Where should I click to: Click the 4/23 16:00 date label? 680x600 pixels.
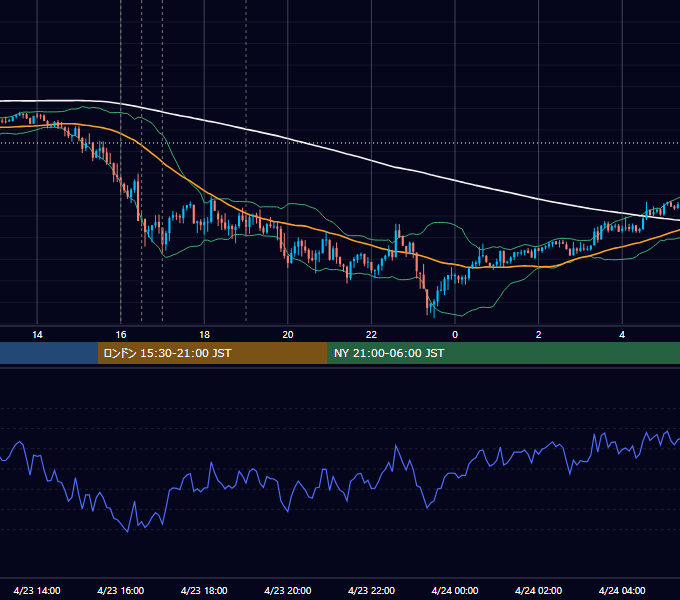point(121,590)
